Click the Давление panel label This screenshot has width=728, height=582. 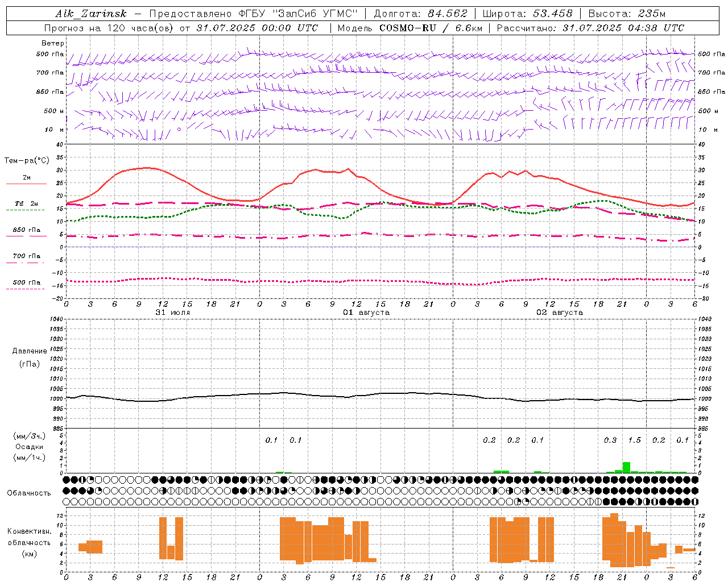coord(30,351)
